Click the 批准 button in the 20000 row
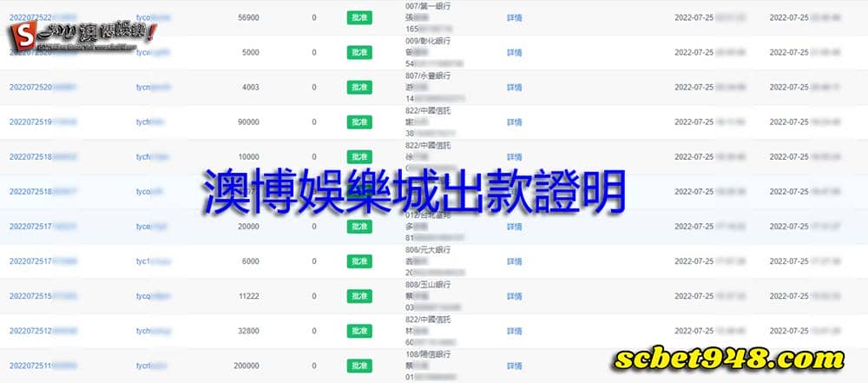Viewport: 868px width, 383px height. 359,227
